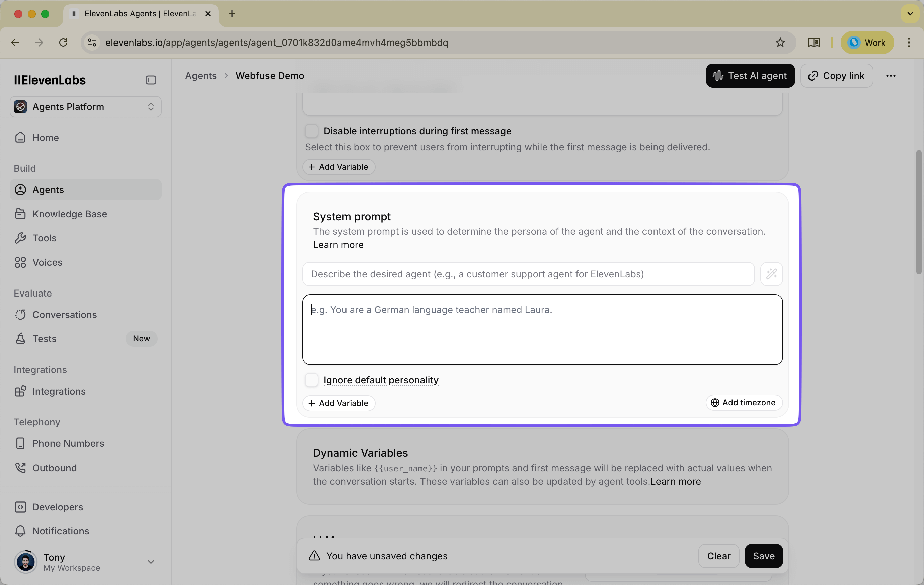Viewport: 924px width, 585px height.
Task: Select the Agents breadcrumb link
Action: (201, 76)
